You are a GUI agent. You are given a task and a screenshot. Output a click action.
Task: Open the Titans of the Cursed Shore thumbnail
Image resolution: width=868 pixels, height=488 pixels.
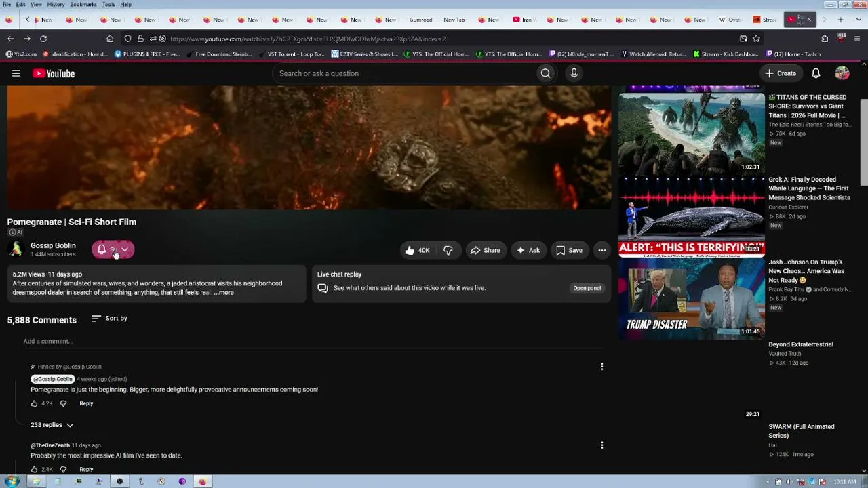pyautogui.click(x=692, y=133)
